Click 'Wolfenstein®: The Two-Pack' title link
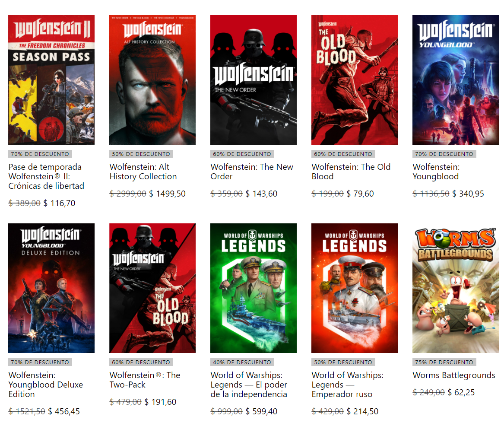Image resolution: width=504 pixels, height=426 pixels. coord(145,380)
